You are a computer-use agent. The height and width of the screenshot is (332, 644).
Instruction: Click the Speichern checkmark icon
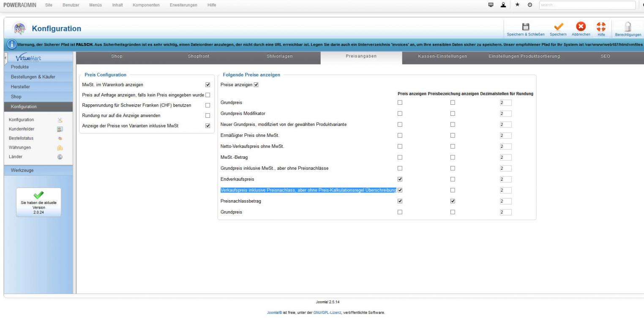click(558, 27)
